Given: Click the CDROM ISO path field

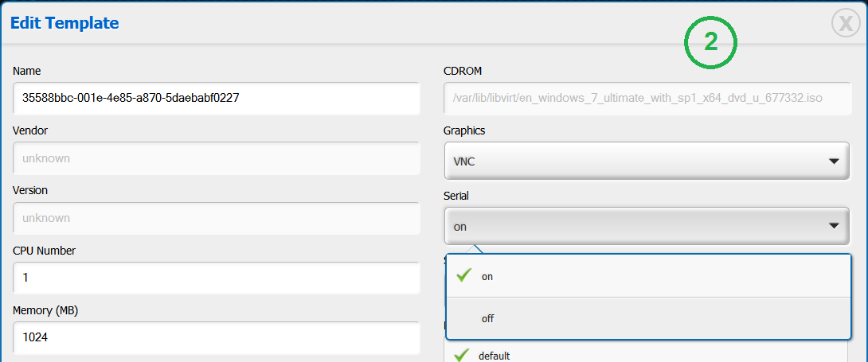Looking at the screenshot, I should click(645, 99).
